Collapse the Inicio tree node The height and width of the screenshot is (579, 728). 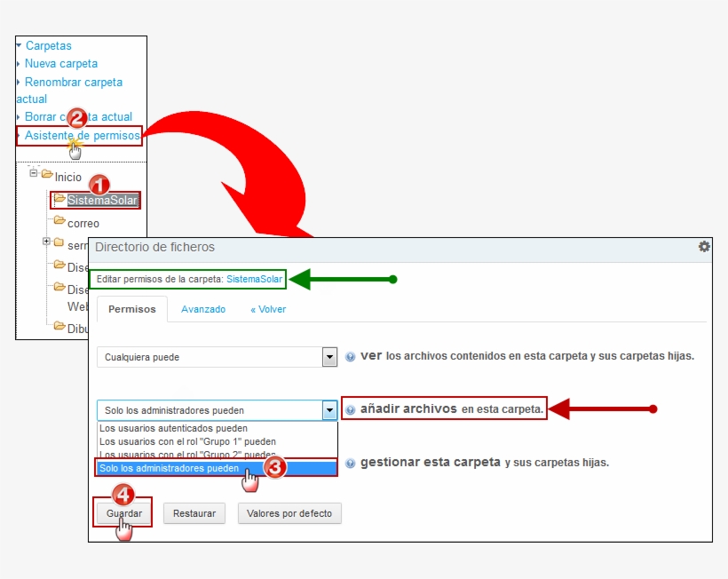34,173
